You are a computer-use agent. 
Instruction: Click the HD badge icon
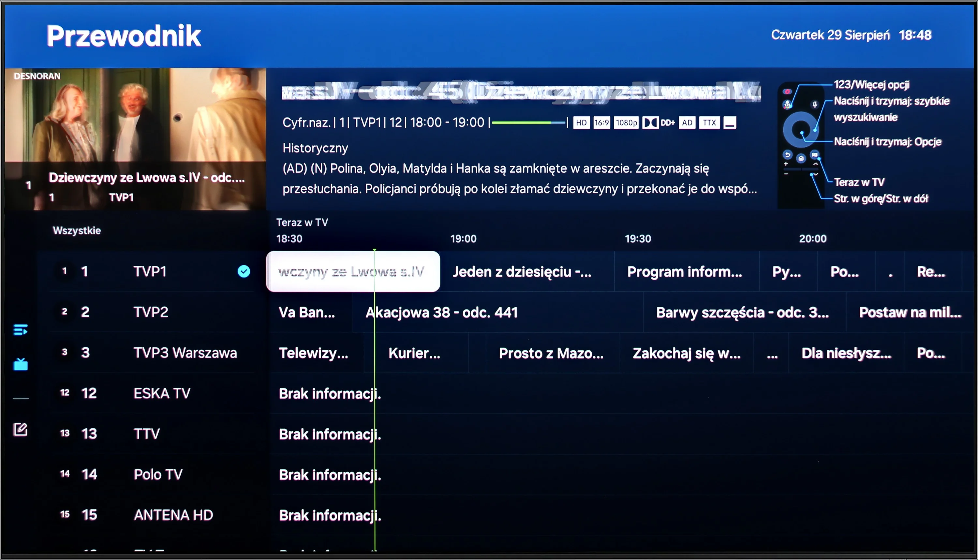581,123
